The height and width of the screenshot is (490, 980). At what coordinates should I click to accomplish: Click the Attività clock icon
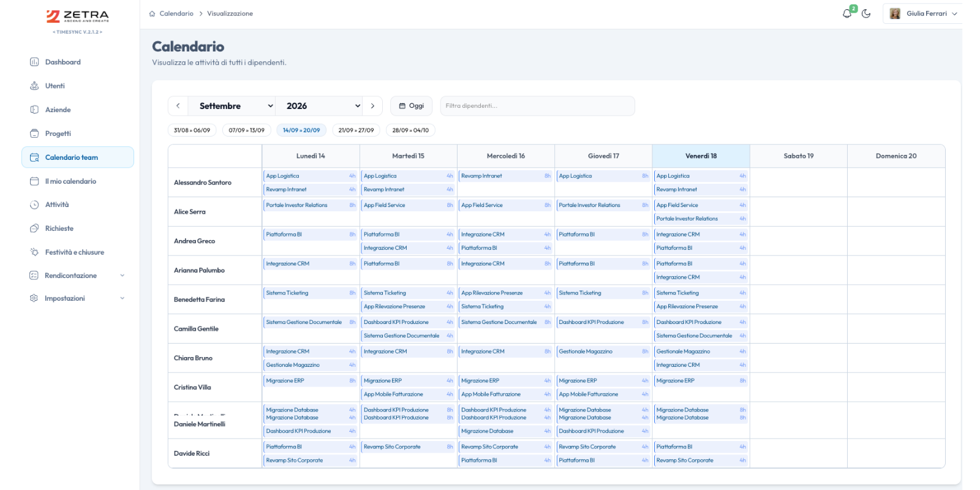tap(34, 205)
